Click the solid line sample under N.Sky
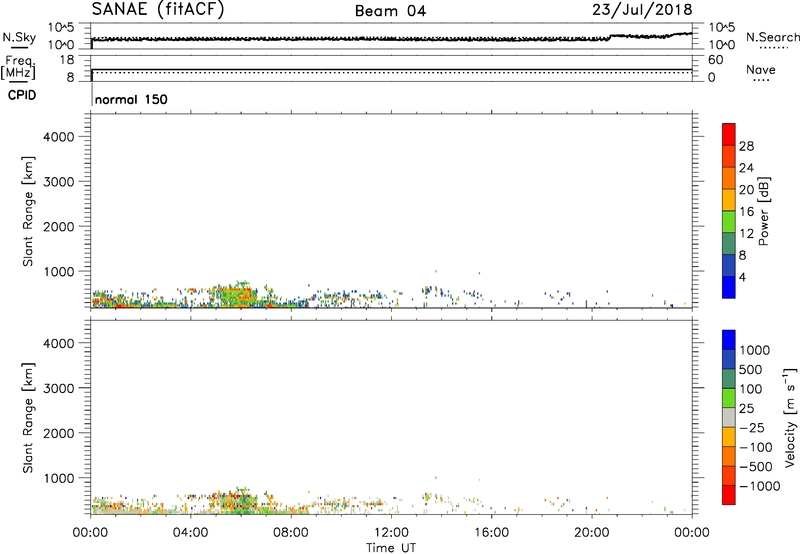Screen dimensions: 800x554 (x=20, y=48)
